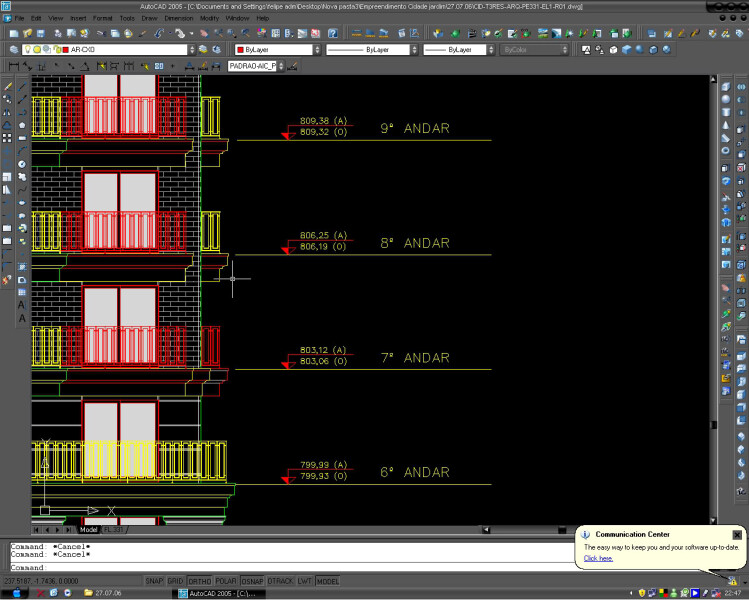Open the Draw menu
749x600 pixels.
pos(151,18)
